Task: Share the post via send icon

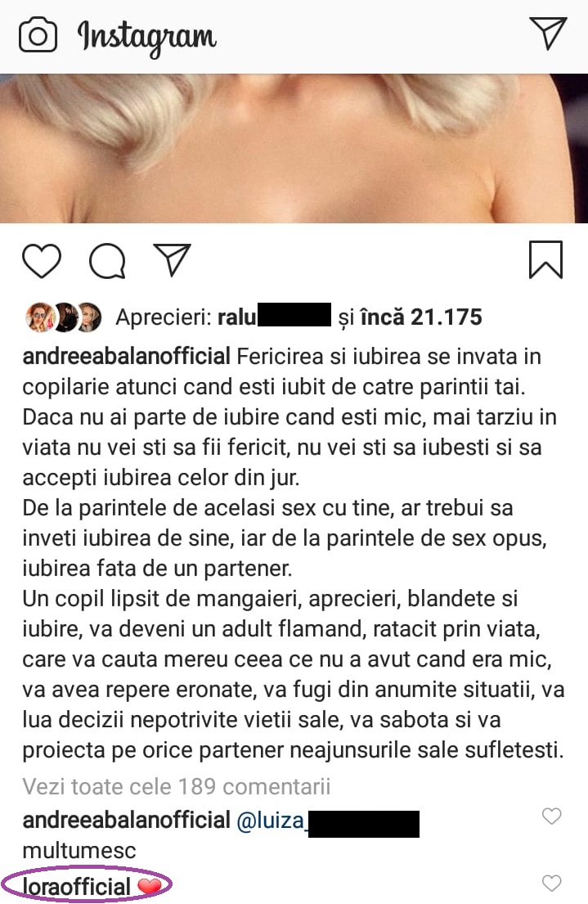Action: coord(172,259)
